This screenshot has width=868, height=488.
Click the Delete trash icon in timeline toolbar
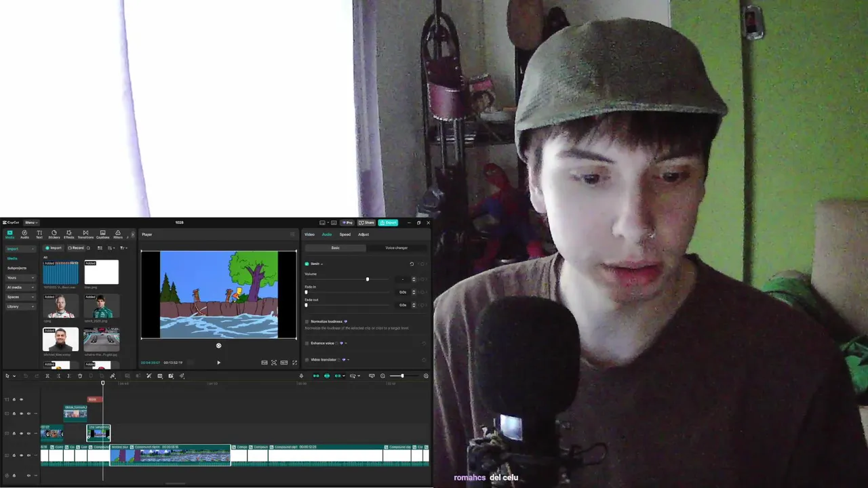[x=80, y=376]
